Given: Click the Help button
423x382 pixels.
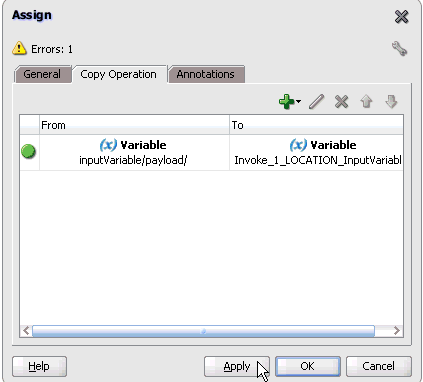Looking at the screenshot, I should [x=39, y=366].
